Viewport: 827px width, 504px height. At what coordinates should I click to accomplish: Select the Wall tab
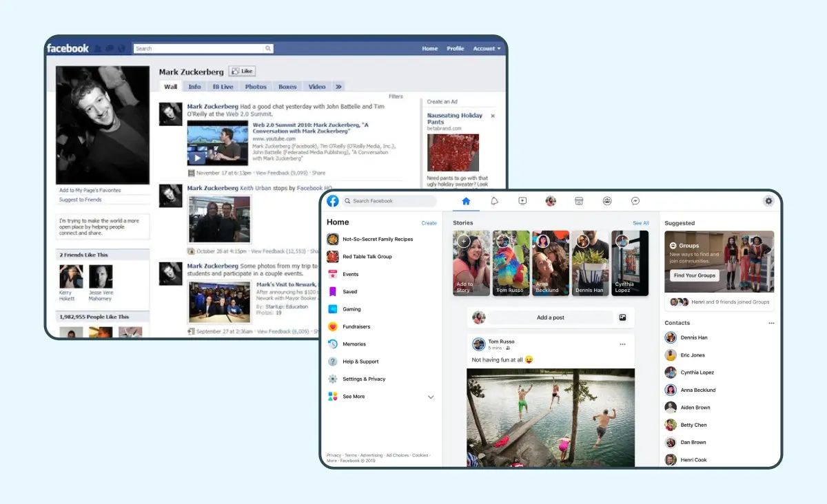(171, 87)
